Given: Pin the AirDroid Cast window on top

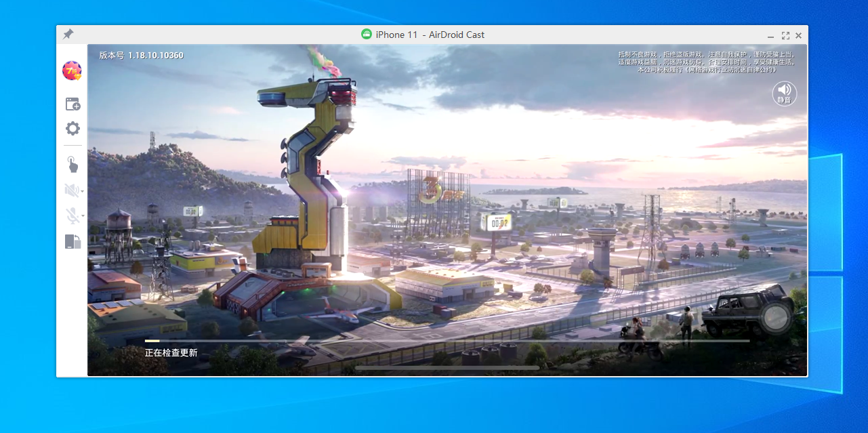Looking at the screenshot, I should point(68,34).
